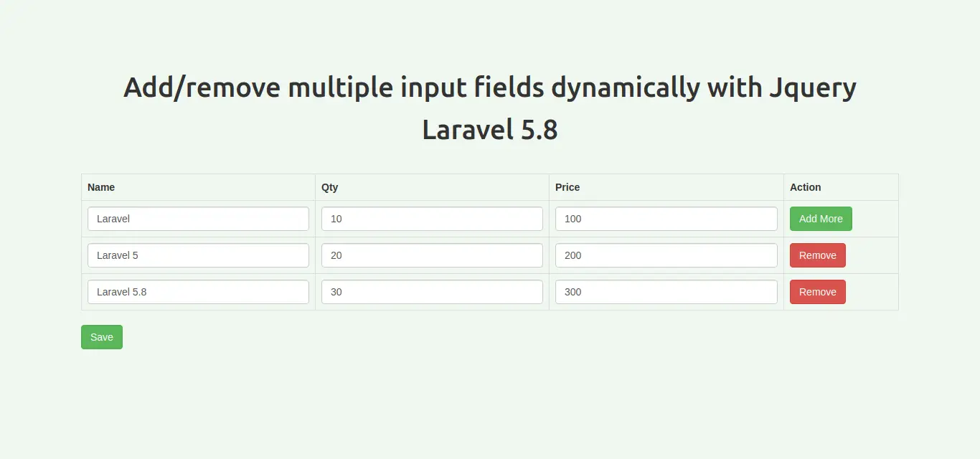Click the Qty field containing '10'
The image size is (980, 459).
[x=432, y=219]
